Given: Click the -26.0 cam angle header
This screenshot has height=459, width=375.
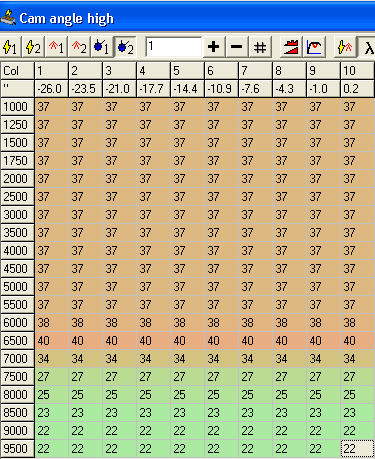Looking at the screenshot, I should [x=52, y=89].
